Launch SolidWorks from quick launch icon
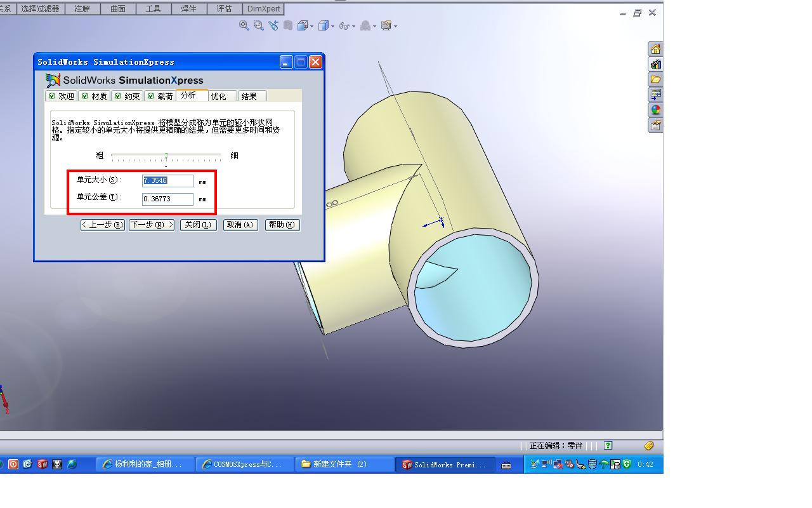 tap(43, 464)
